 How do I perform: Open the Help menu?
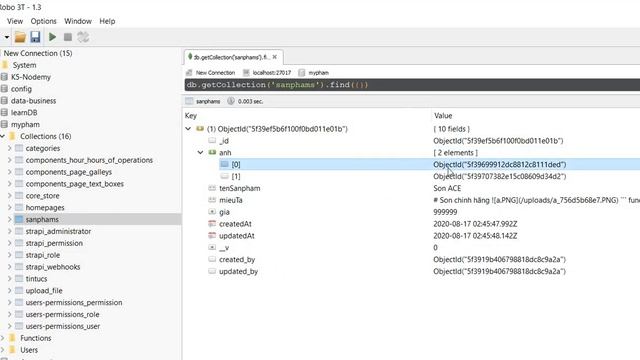(x=107, y=21)
